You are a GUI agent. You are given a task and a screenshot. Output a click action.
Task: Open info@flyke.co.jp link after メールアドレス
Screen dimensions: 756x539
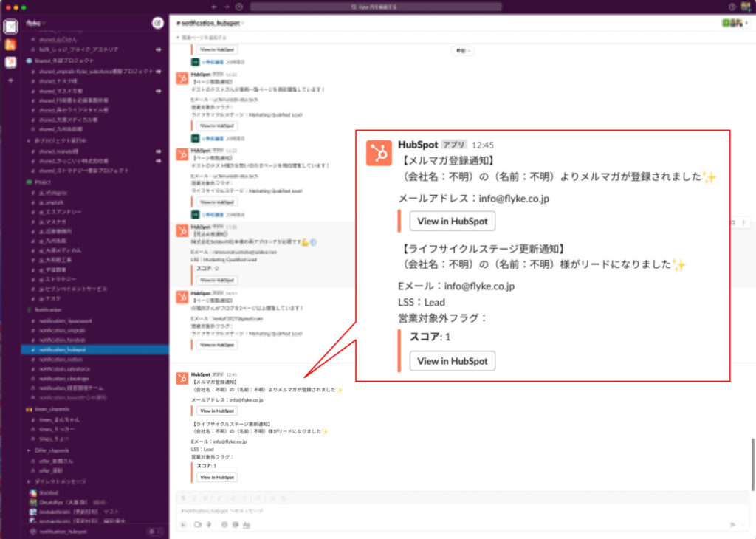[x=247, y=400]
